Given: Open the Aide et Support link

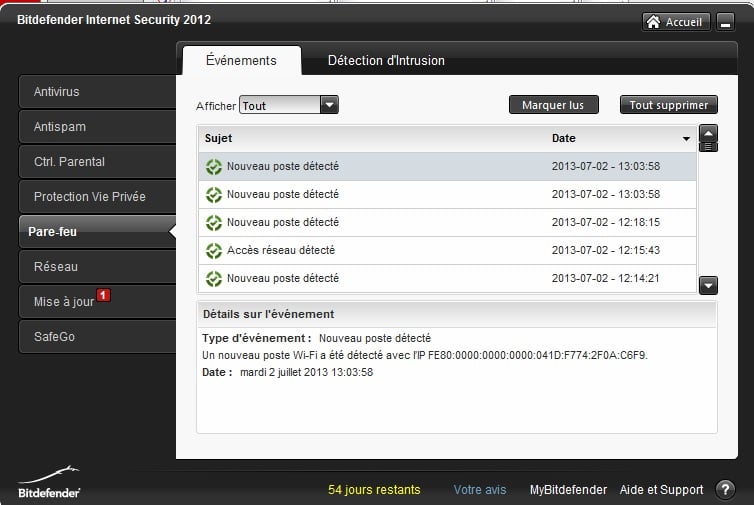Looking at the screenshot, I should [x=661, y=490].
